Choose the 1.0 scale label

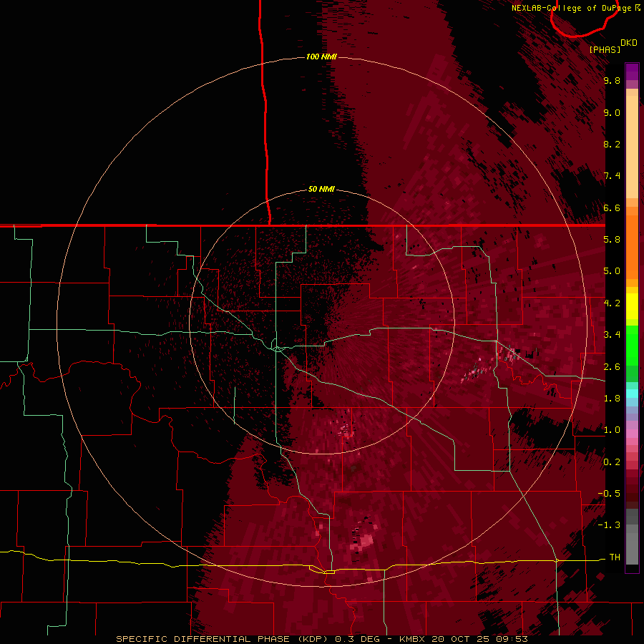click(x=612, y=430)
